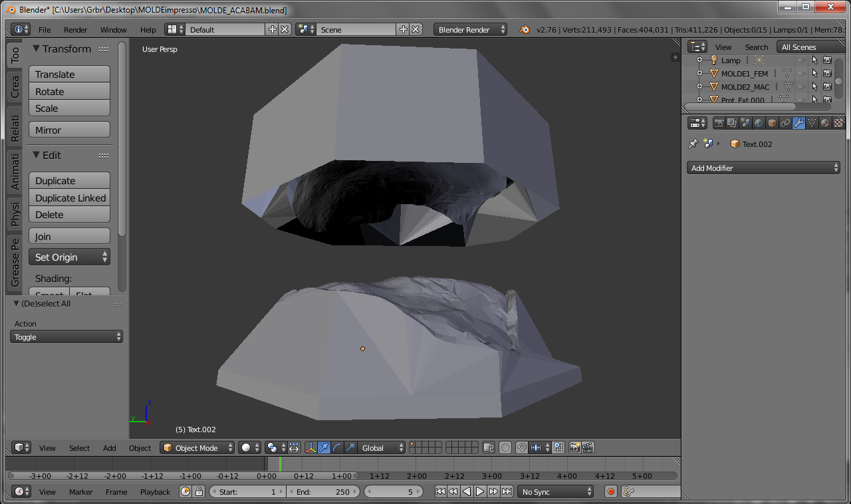
Task: Click the Translate button
Action: pos(69,74)
